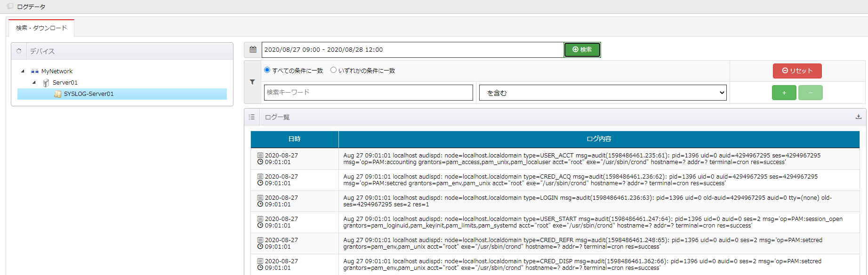
Task: Click the calendar icon beside date range
Action: click(x=253, y=49)
